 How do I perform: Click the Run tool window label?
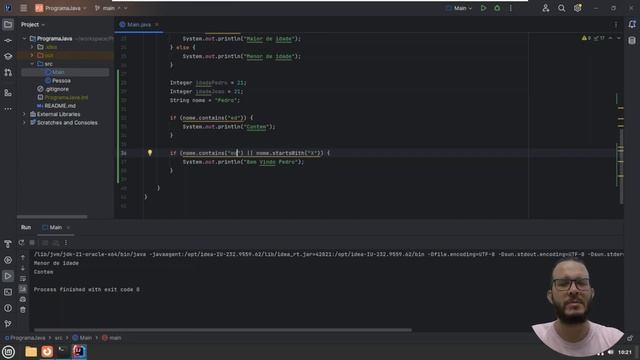pyautogui.click(x=26, y=227)
